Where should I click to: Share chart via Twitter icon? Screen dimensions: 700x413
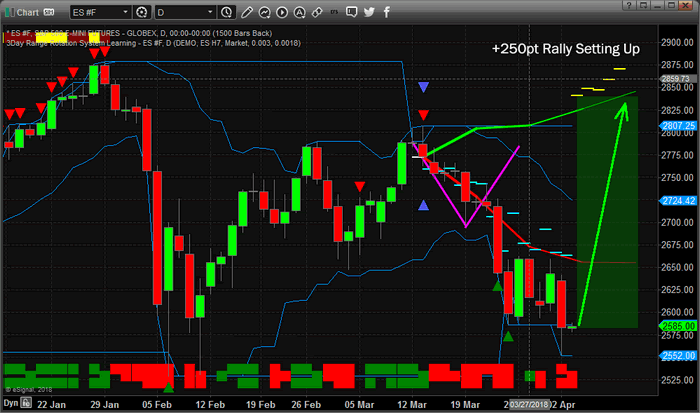[369, 12]
